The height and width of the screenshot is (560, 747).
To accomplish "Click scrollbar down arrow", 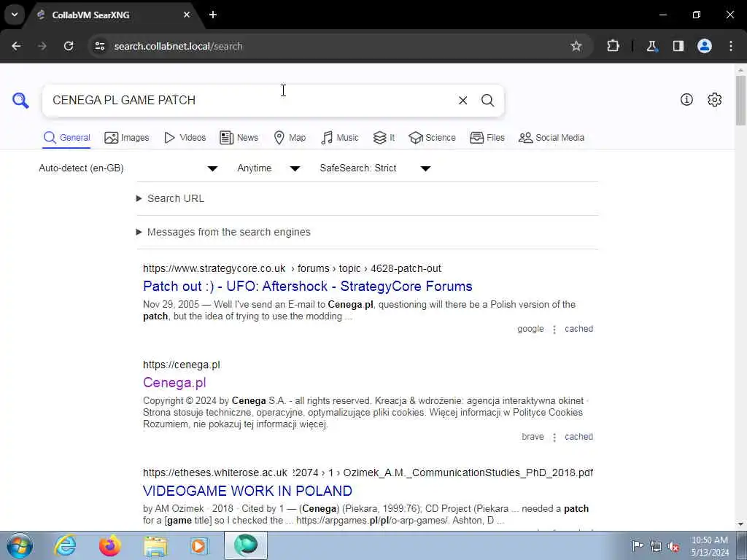I will [741, 524].
